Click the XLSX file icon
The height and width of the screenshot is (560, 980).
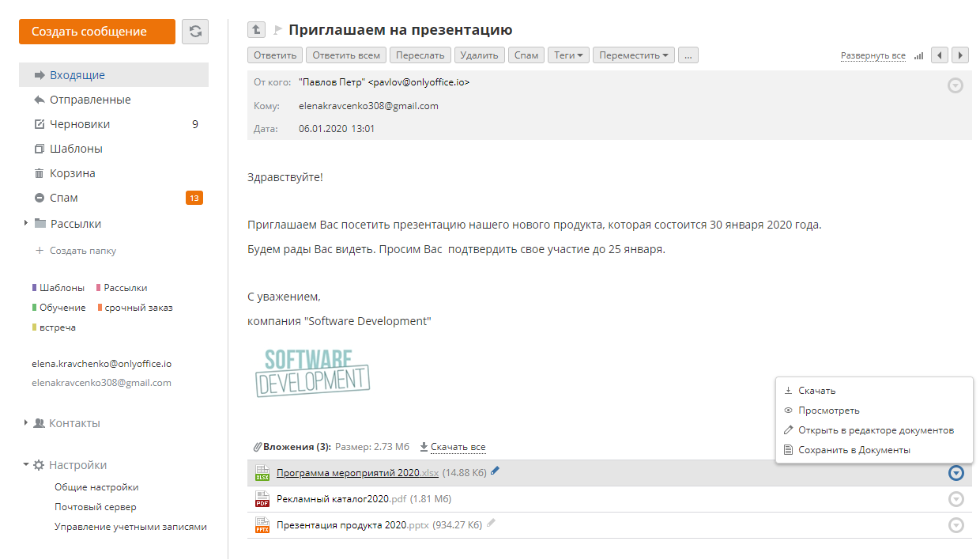(262, 473)
